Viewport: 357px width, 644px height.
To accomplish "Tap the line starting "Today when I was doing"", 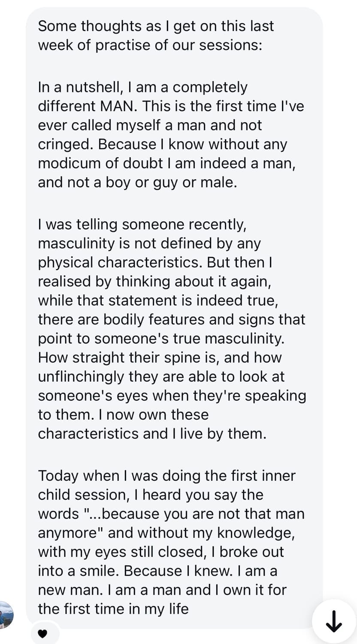I will (166, 476).
